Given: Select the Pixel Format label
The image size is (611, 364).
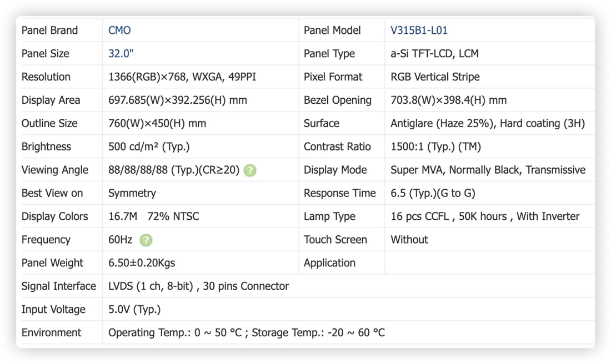Looking at the screenshot, I should point(333,77).
